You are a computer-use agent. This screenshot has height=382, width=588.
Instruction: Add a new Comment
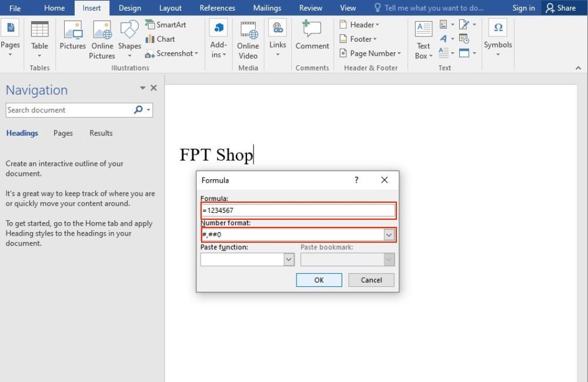[x=312, y=35]
